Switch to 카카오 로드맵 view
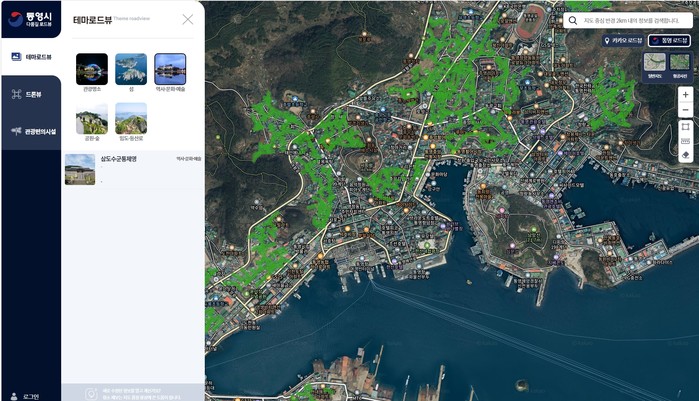The width and height of the screenshot is (699, 401). pos(624,41)
